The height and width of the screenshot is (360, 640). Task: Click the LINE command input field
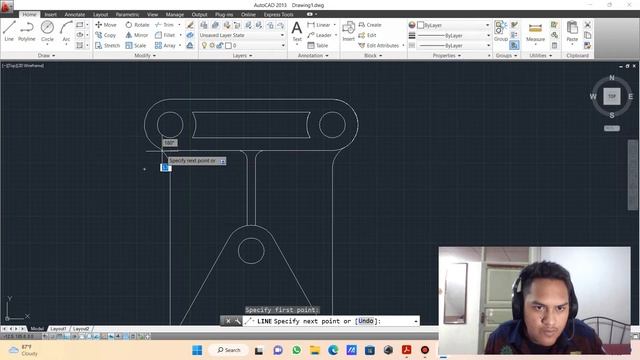(x=331, y=321)
